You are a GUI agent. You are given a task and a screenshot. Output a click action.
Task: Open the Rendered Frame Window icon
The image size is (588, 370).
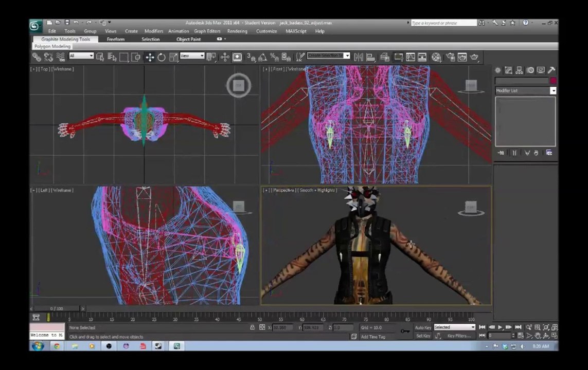tap(462, 57)
